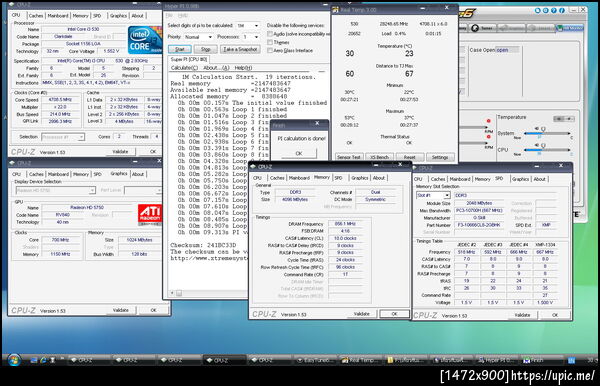Viewport: 600px width, 386px height.
Task: Click XS Bench button in Real Temp
Action: point(379,157)
